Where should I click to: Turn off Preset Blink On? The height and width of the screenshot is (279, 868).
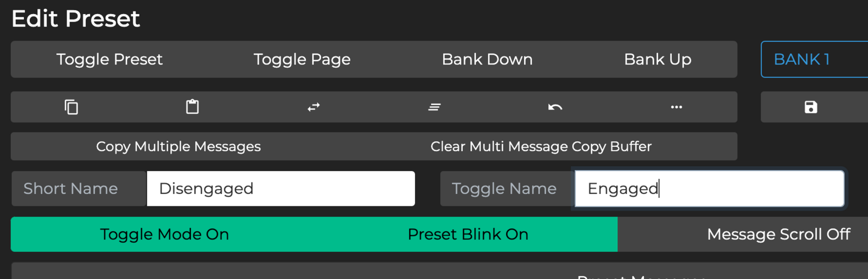click(x=468, y=234)
